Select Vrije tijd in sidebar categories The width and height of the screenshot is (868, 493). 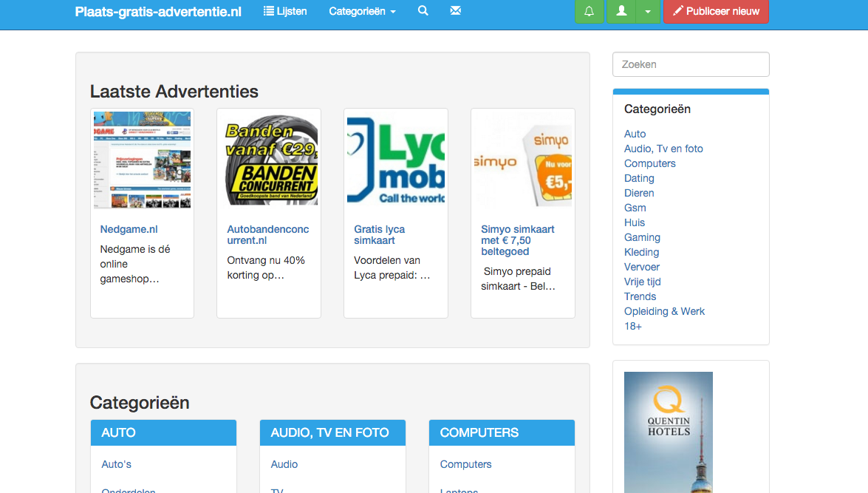coord(643,282)
